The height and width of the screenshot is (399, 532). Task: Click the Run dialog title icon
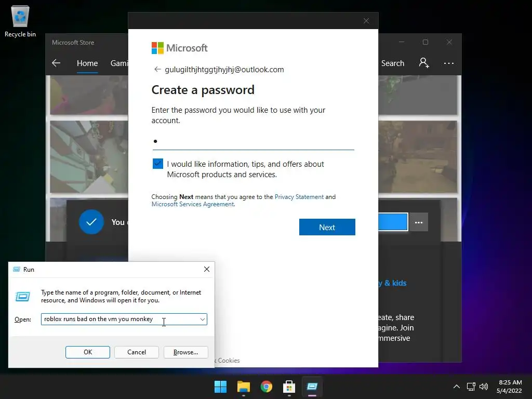[16, 270]
